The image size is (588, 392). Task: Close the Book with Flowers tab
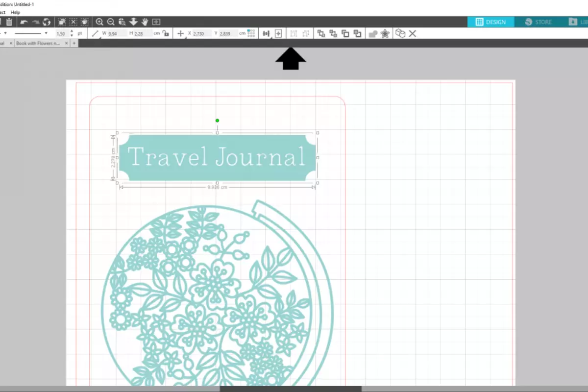click(67, 43)
